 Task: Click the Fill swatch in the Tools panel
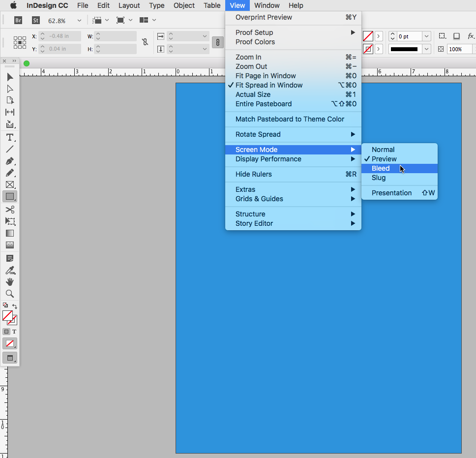7,315
